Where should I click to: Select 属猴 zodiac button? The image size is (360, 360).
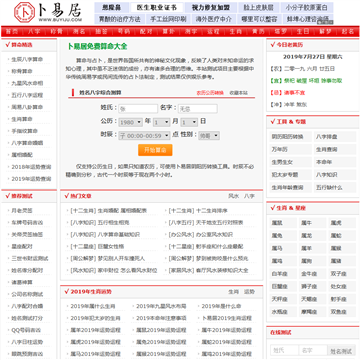pos(342,248)
